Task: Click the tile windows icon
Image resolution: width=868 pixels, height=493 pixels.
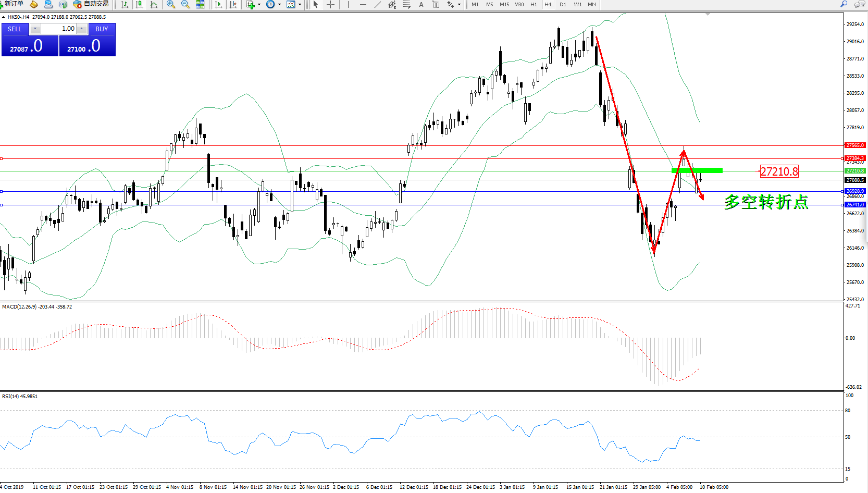Action: click(200, 5)
